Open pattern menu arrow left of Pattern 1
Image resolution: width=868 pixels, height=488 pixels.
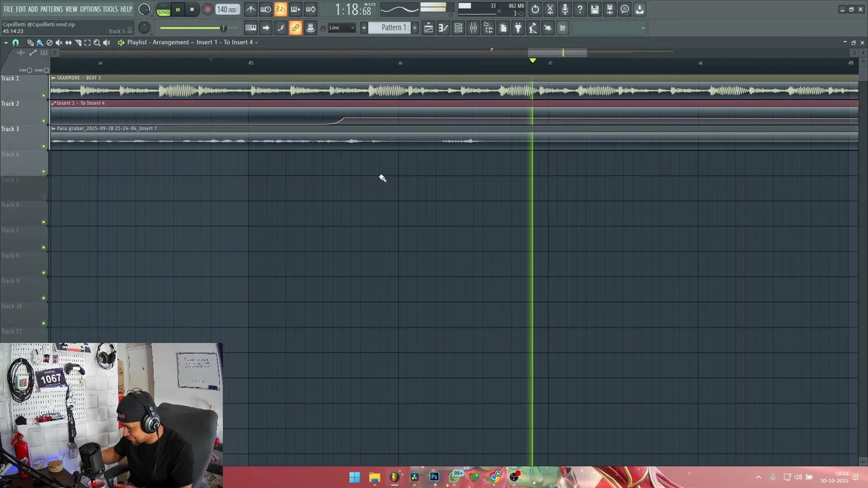pos(363,28)
